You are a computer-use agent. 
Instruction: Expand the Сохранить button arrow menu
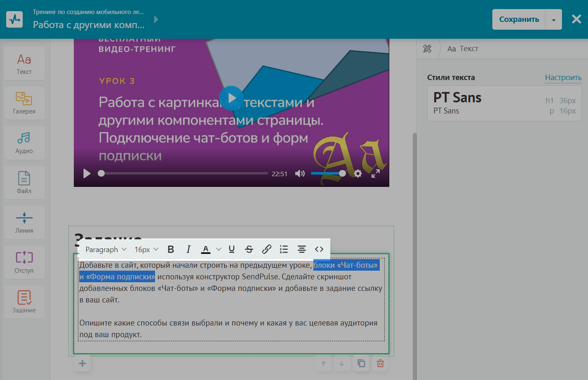[x=553, y=20]
